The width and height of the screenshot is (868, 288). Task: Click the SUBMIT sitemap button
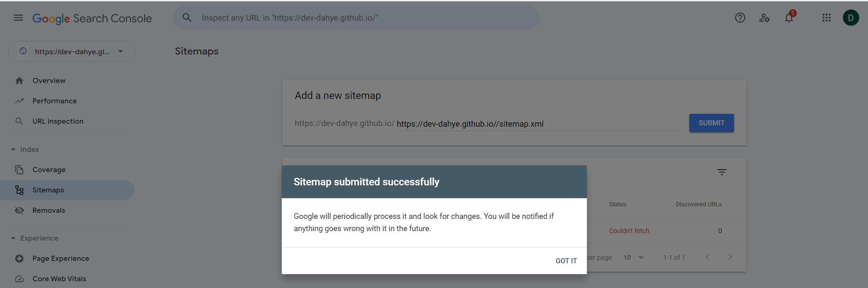[x=711, y=123]
